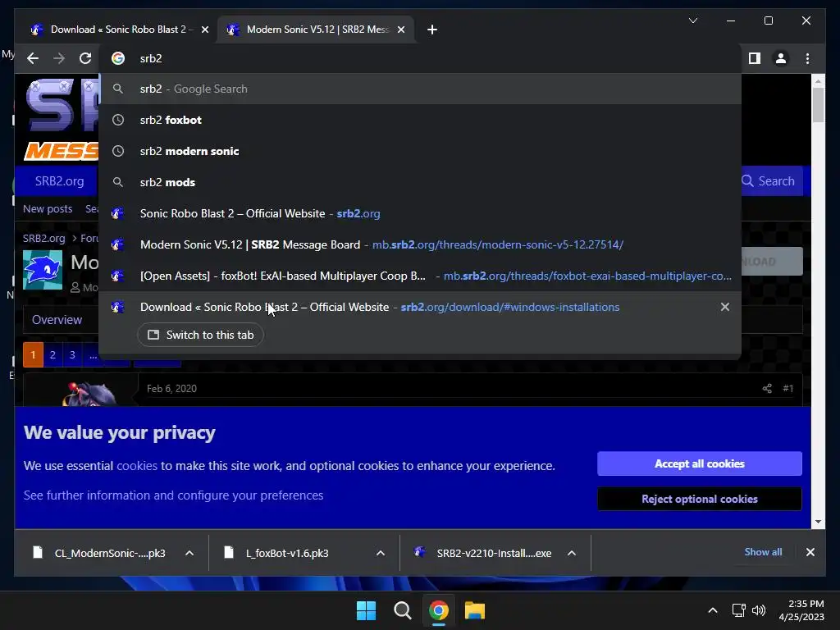The image size is (840, 630).
Task: Open the cookies link in privacy notice
Action: click(x=137, y=466)
